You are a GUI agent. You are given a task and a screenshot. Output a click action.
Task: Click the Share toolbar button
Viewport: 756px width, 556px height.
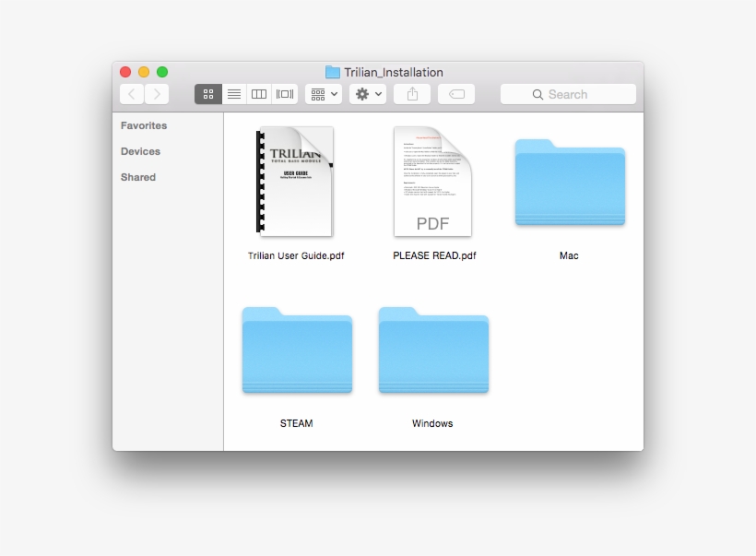click(412, 94)
